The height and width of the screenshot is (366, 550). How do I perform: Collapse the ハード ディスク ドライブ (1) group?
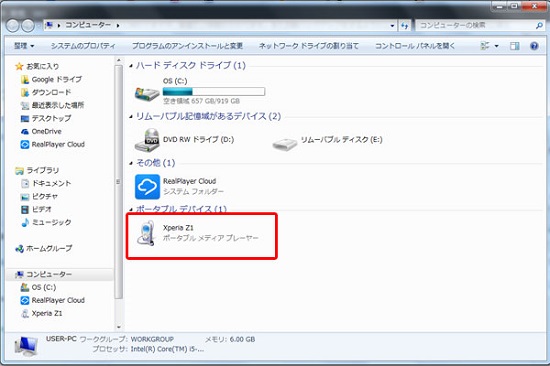click(131, 66)
